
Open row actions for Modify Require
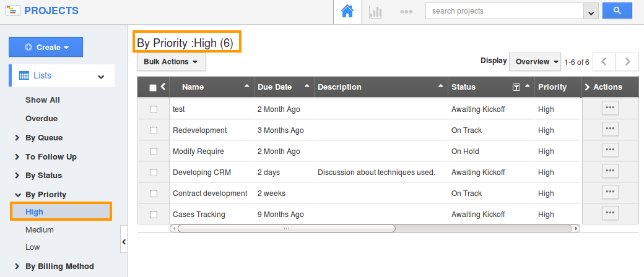pyautogui.click(x=610, y=150)
